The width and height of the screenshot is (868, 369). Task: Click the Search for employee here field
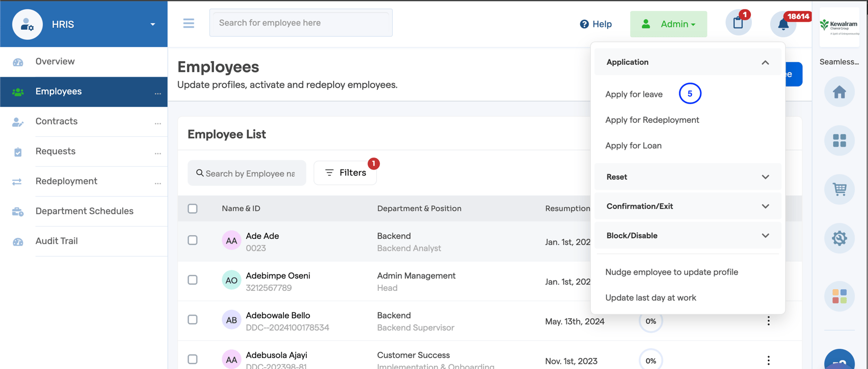(x=301, y=23)
